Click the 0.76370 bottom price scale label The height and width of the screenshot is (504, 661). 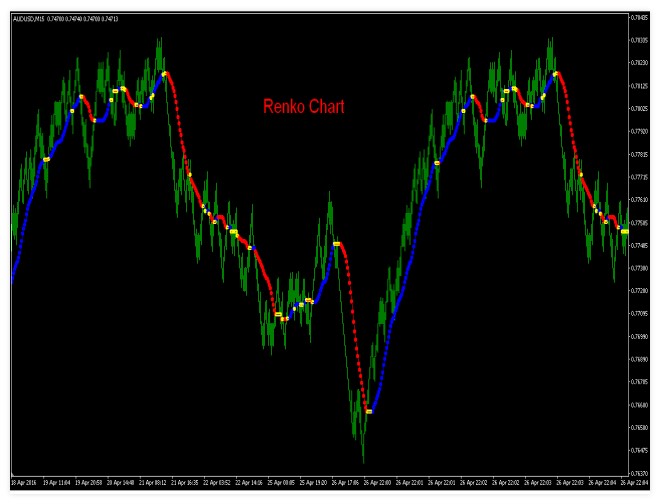[640, 474]
